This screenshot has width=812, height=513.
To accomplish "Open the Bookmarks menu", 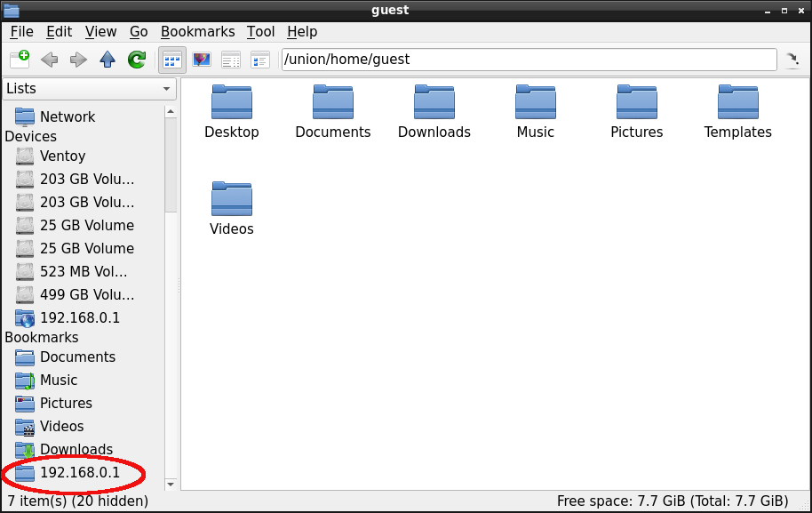I will tap(197, 32).
